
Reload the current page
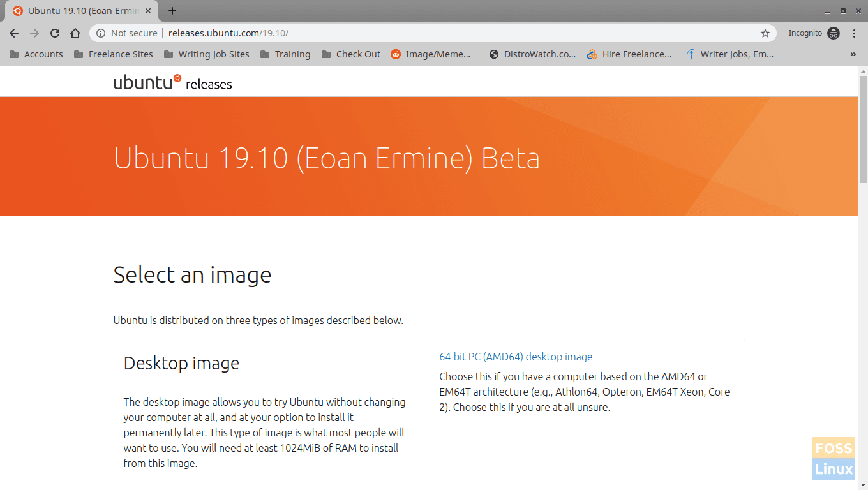[55, 33]
